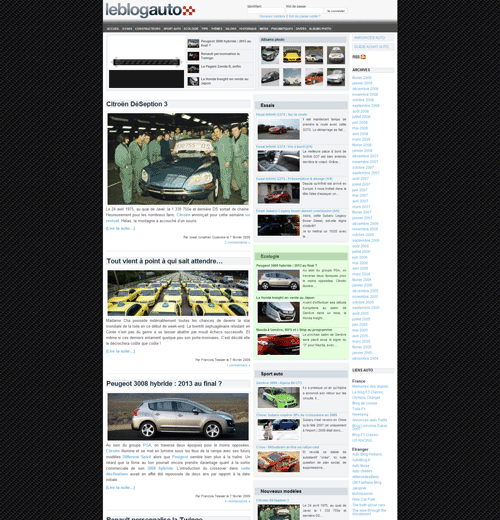The height and width of the screenshot is (520, 500).
Task: Open ALBUMS PHOTO menu item
Action: (x=320, y=29)
